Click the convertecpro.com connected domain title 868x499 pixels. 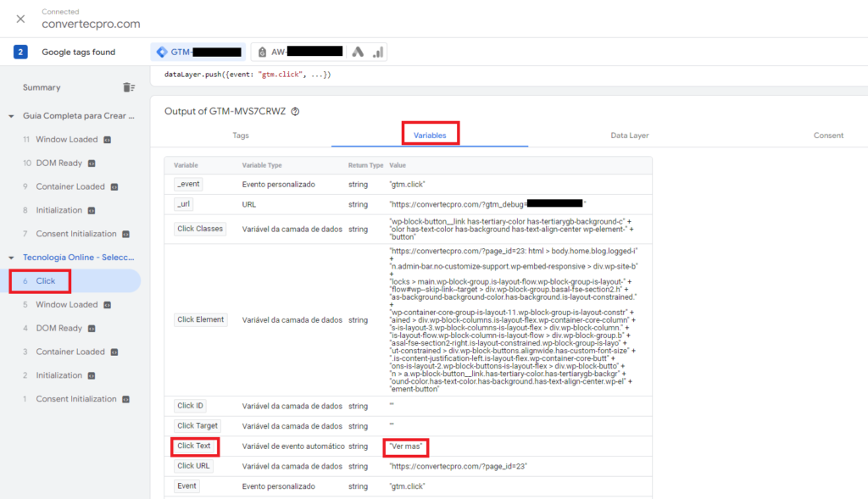click(x=91, y=24)
